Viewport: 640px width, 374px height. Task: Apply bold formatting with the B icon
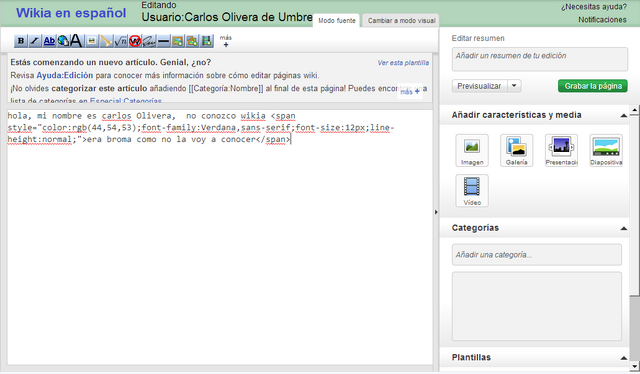[20, 41]
